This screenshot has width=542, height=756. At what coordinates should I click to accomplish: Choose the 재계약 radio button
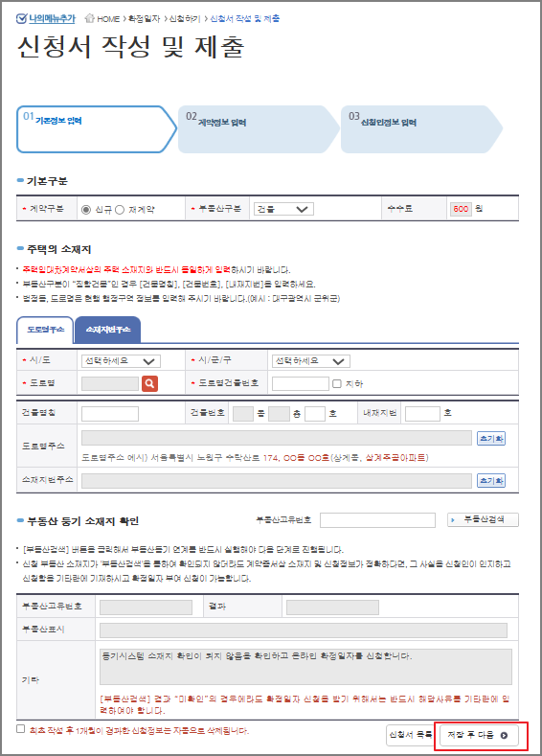[x=120, y=210]
